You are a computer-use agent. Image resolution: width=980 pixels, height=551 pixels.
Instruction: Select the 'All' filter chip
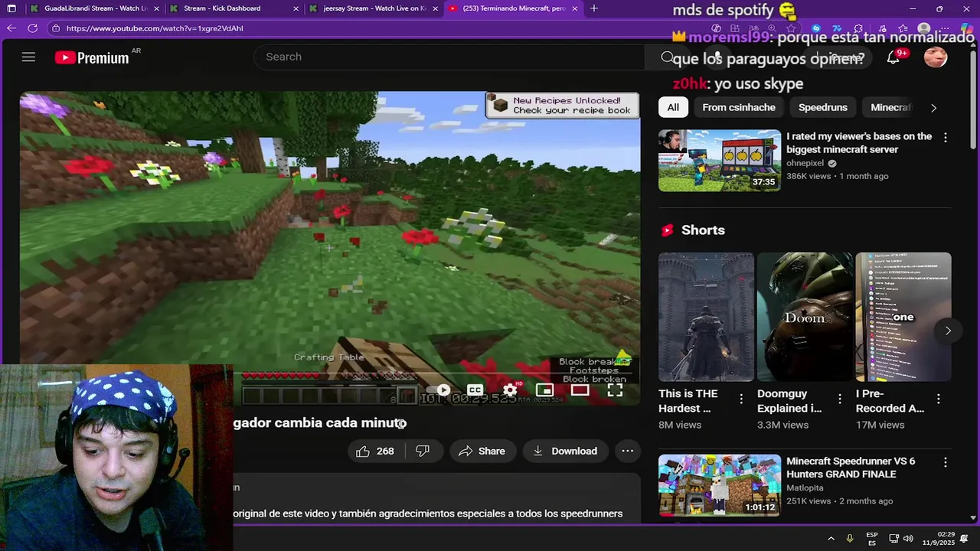tap(673, 107)
